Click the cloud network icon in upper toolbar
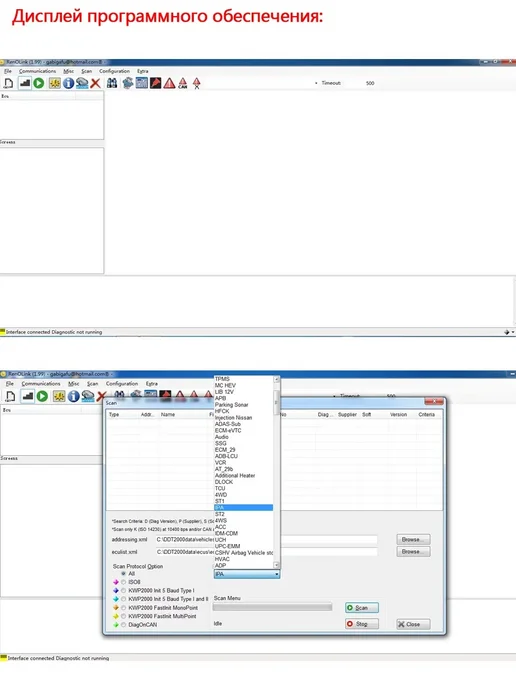The height and width of the screenshot is (688, 516). [x=82, y=83]
